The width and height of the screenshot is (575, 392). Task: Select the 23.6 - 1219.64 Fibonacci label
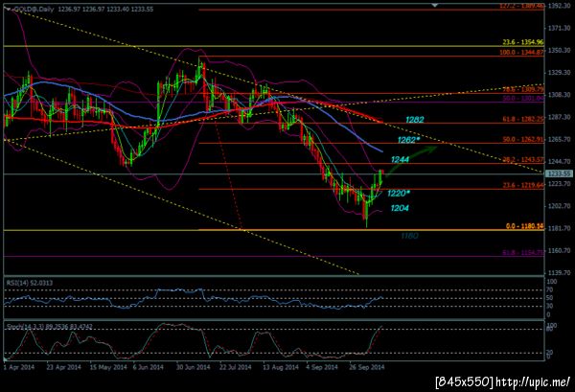tap(523, 186)
